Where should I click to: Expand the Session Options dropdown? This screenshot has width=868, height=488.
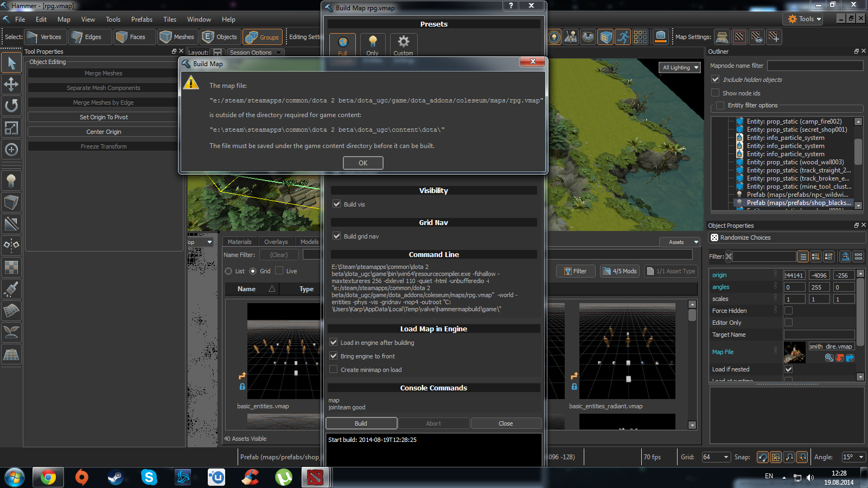255,53
